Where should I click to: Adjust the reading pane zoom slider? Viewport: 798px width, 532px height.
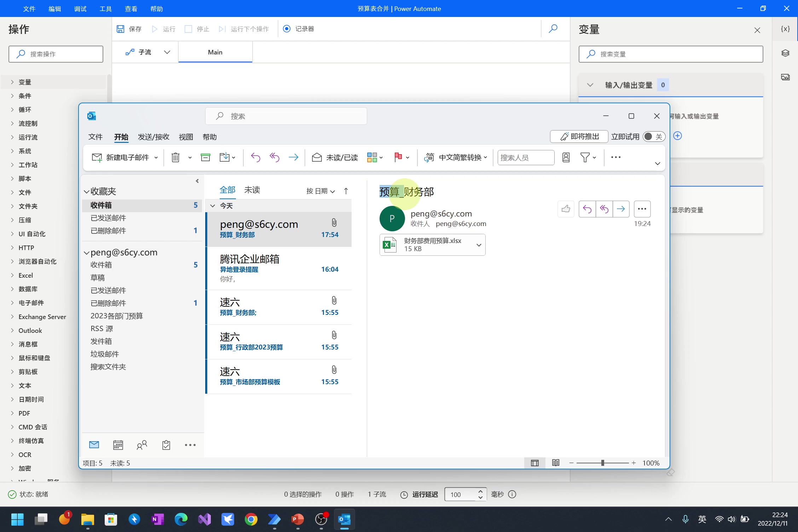602,463
